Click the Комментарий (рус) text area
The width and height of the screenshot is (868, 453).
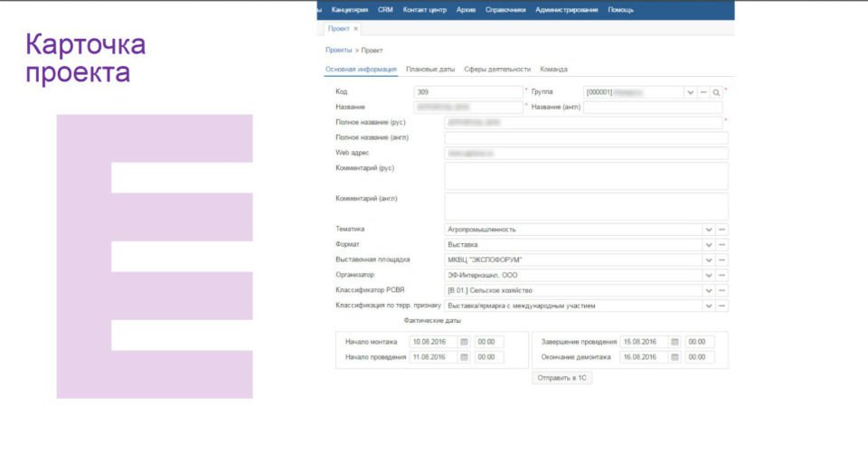pyautogui.click(x=586, y=176)
